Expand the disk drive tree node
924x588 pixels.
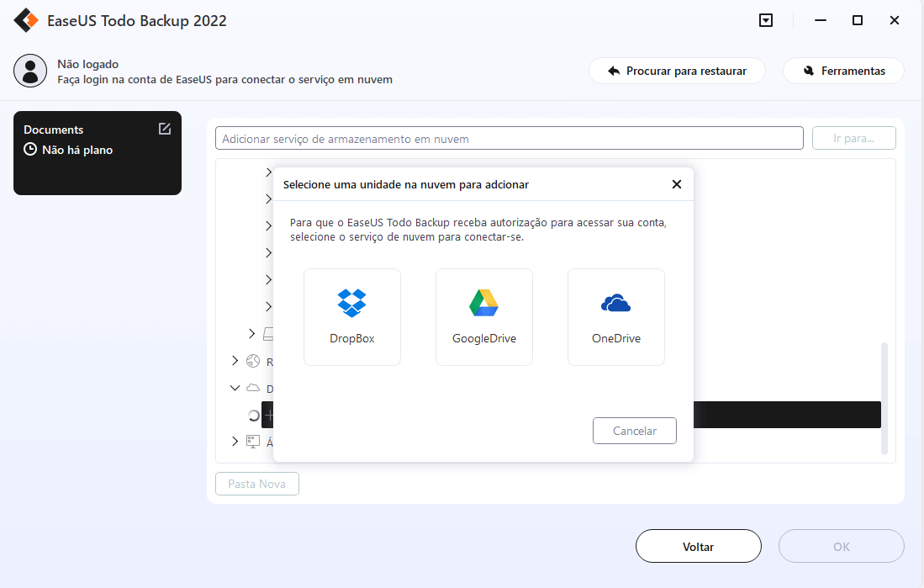[251, 334]
